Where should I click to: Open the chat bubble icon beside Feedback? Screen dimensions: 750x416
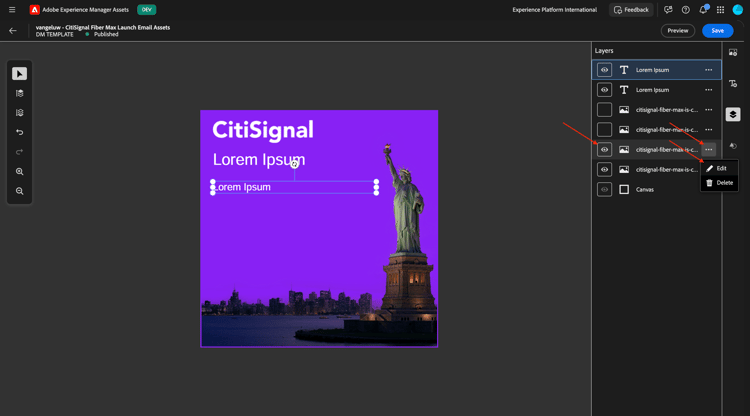tap(668, 10)
